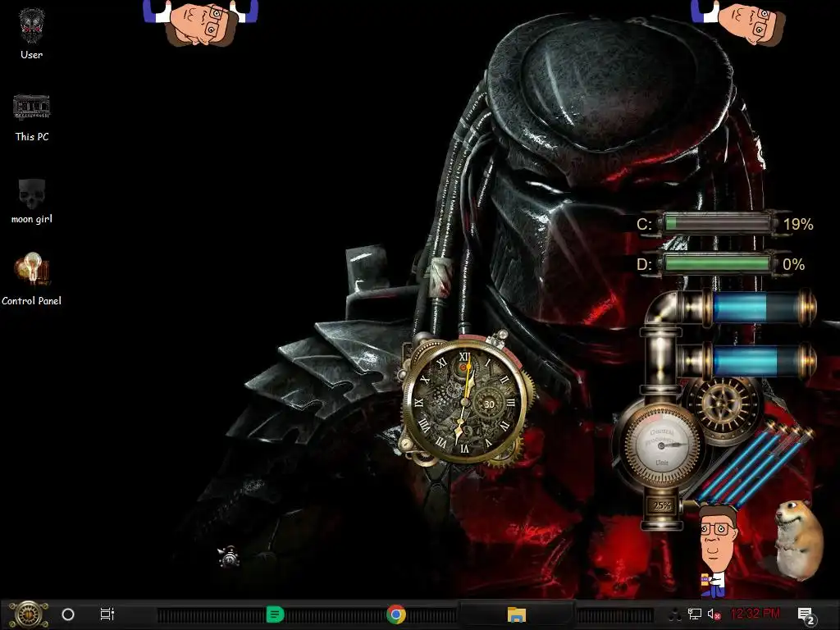
Task: Click the standing cartoon man with glasses
Action: tap(718, 550)
